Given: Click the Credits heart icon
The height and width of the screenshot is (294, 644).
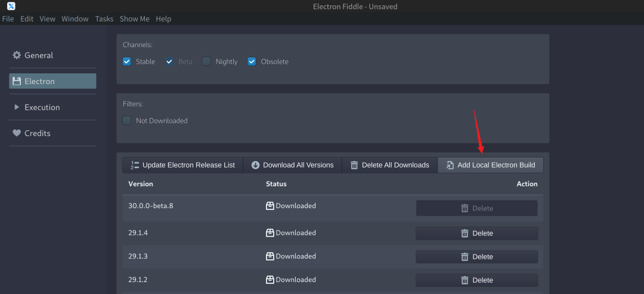Looking at the screenshot, I should [x=17, y=133].
